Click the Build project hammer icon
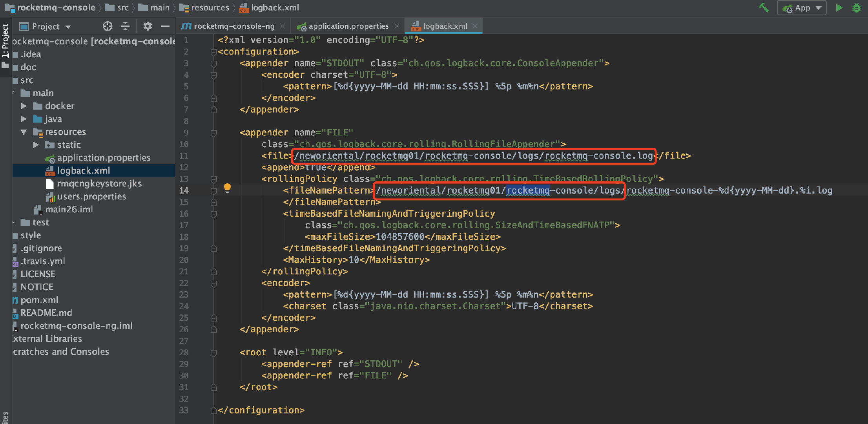 (763, 7)
